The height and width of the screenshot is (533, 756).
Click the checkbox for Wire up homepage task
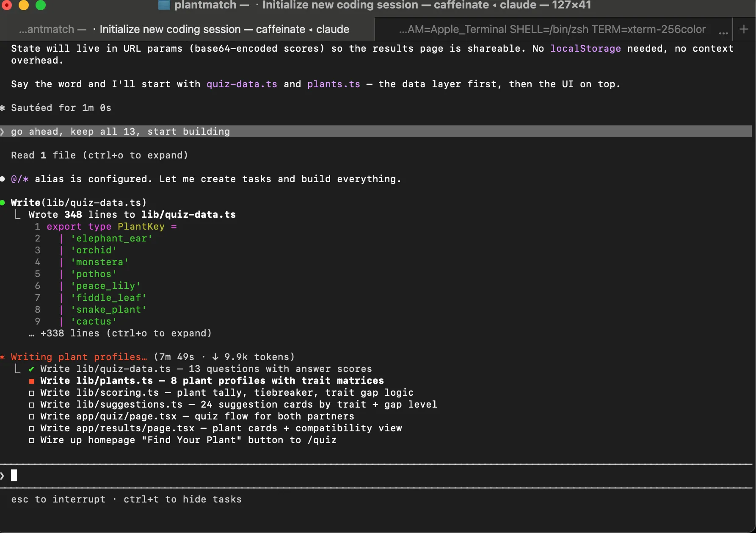31,440
